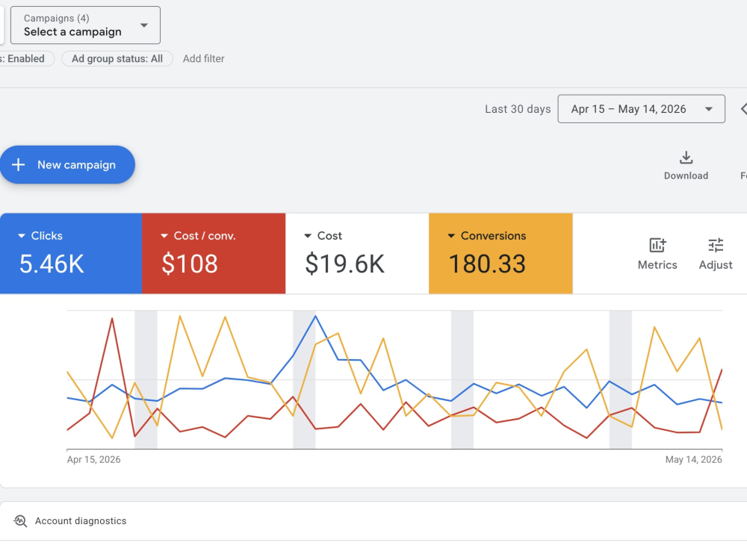This screenshot has height=560, width=747.
Task: Click the Download icon
Action: point(686,158)
